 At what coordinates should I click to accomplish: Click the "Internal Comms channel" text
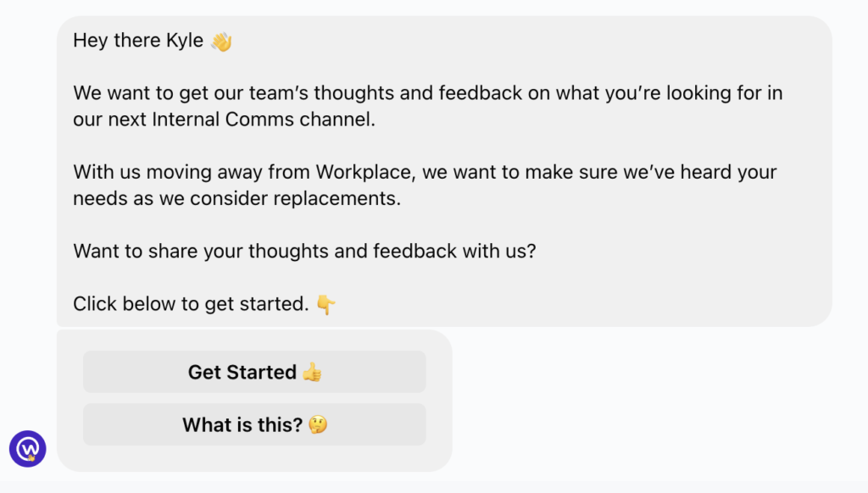pyautogui.click(x=263, y=119)
